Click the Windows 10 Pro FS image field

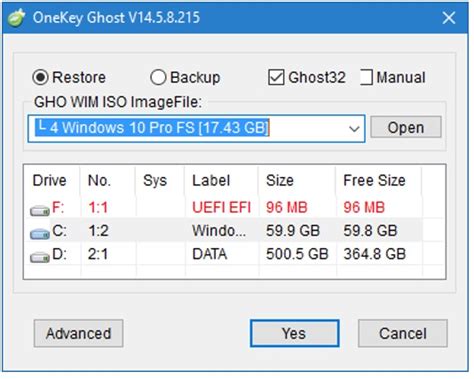[196, 128]
